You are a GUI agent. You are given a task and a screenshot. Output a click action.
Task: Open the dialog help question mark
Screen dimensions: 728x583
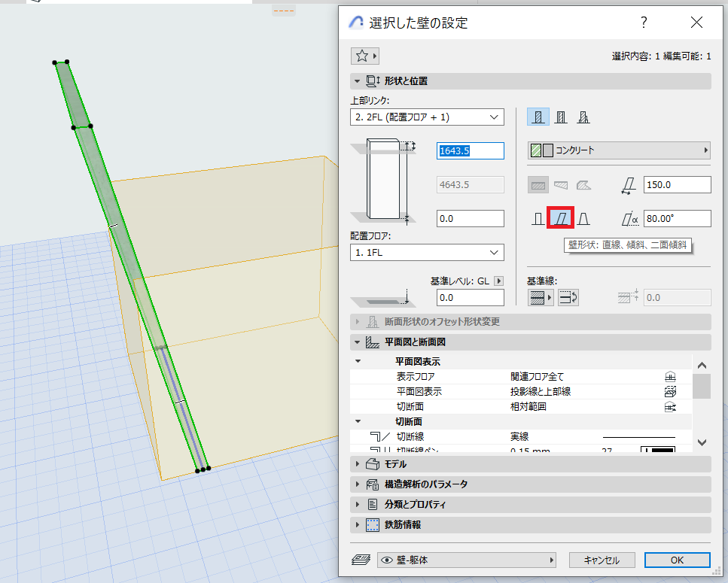pos(644,23)
